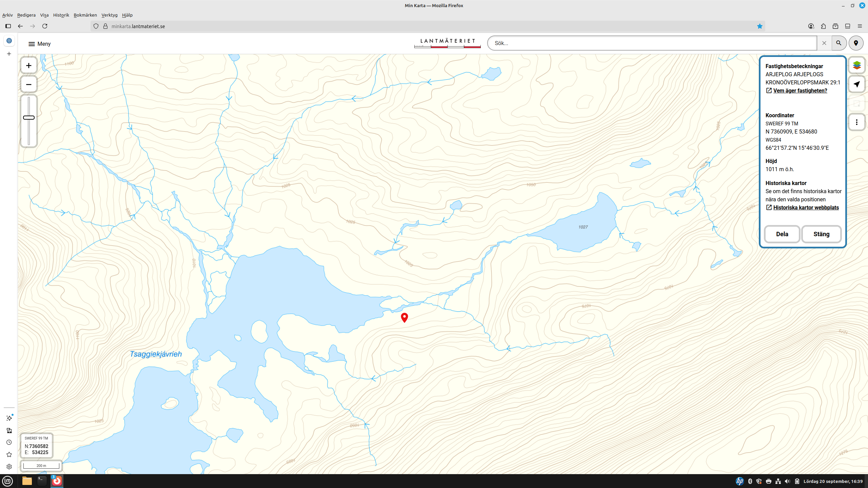868x488 pixels.
Task: Open the map layers panel icon
Action: [856, 65]
